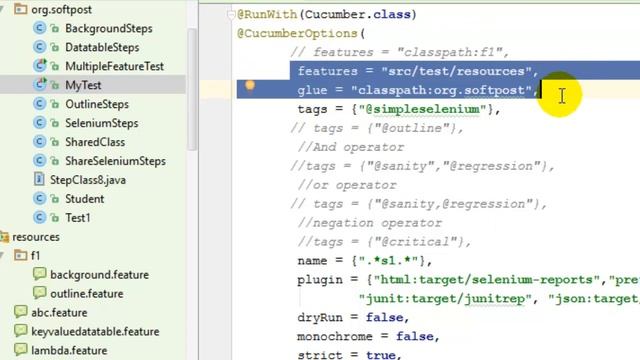Click the monochrome = false value

(415, 336)
